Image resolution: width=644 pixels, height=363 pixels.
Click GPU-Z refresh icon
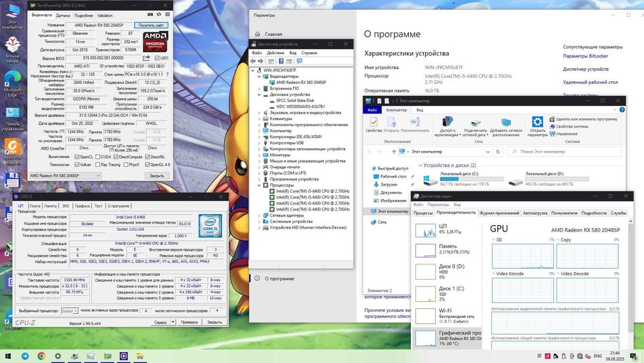(158, 14)
